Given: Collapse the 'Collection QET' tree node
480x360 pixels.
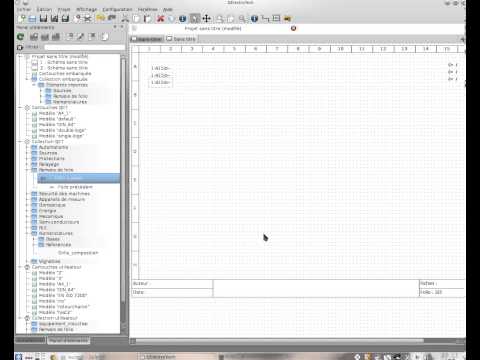Looking at the screenshot, I should pyautogui.click(x=20, y=142).
